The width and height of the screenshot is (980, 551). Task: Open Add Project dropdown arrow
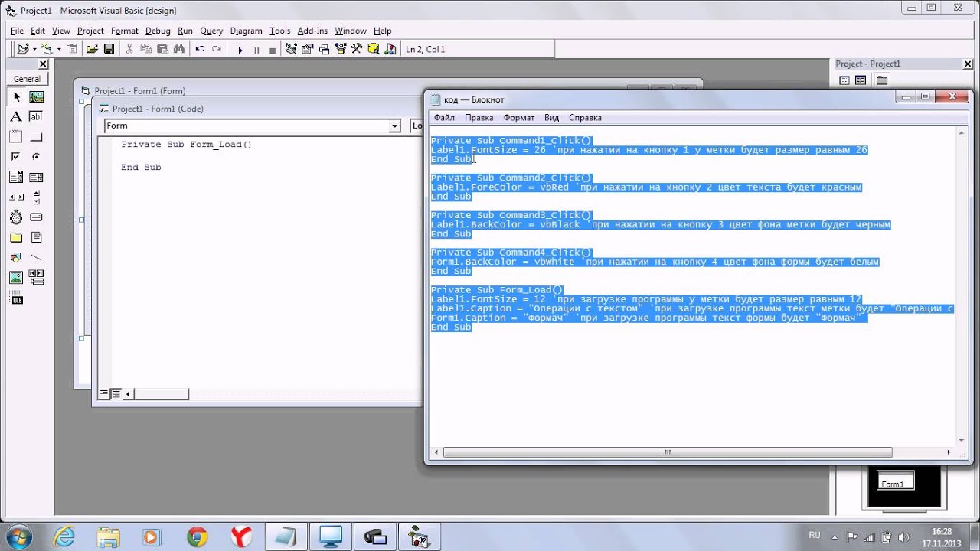click(x=34, y=49)
